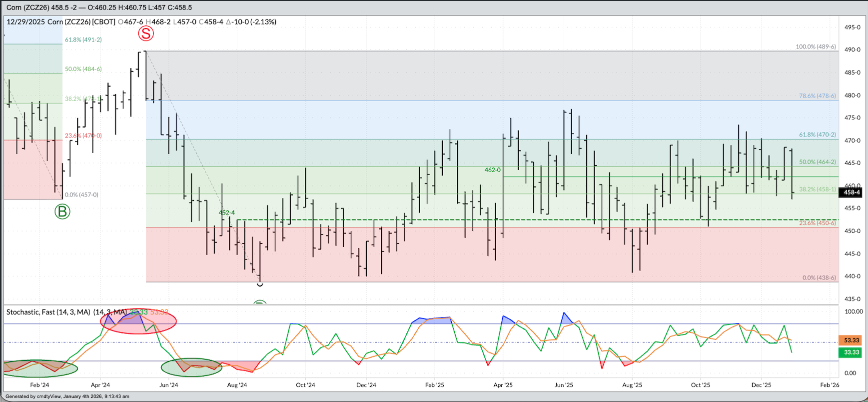The width and height of the screenshot is (868, 402).
Task: Click the red S sell signal marker
Action: pos(145,33)
